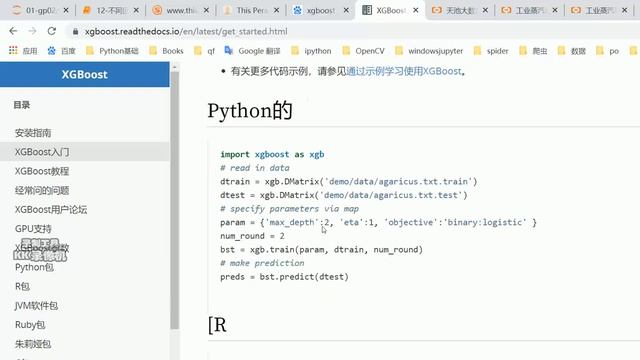Image resolution: width=640 pixels, height=360 pixels.
Task: Reload the page with the refresh icon
Action: click(x=51, y=31)
